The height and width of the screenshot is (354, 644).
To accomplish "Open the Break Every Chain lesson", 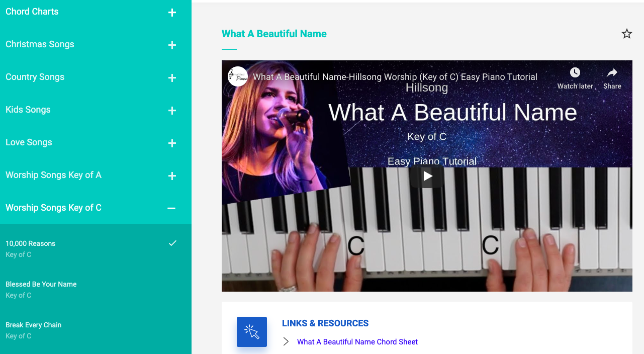I will (x=96, y=330).
